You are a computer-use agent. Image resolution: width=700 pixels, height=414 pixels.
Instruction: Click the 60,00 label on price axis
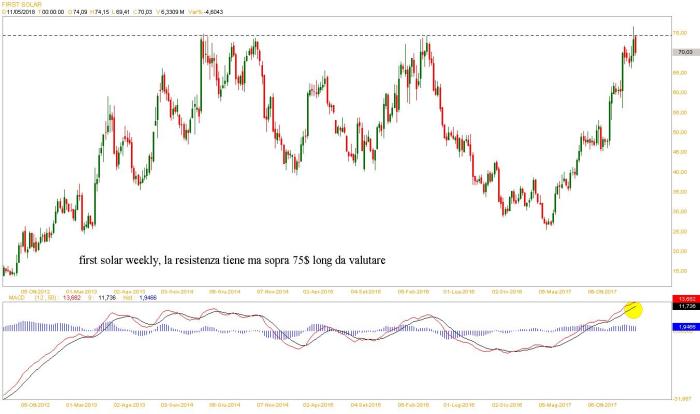(x=680, y=92)
